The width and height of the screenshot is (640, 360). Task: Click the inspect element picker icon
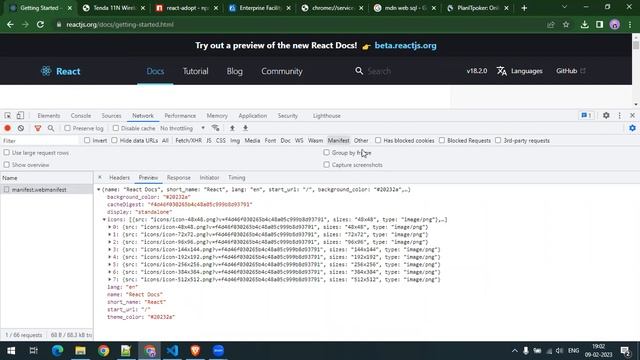[x=8, y=116]
